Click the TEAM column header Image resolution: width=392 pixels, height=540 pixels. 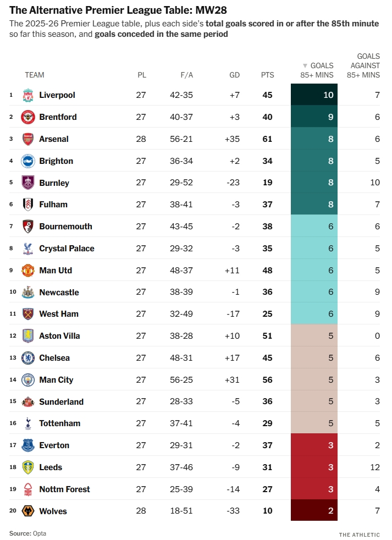[35, 75]
